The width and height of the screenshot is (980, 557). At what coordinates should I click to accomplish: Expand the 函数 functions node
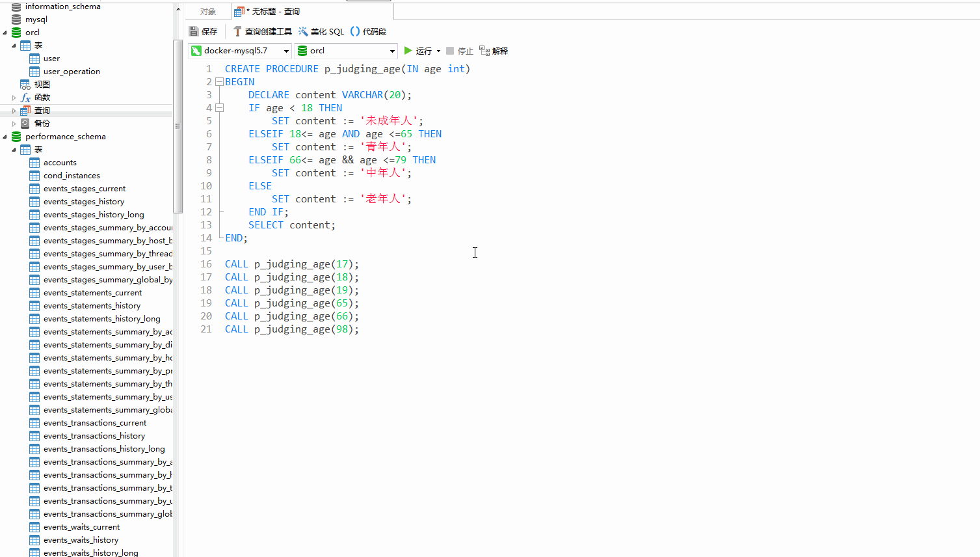pos(14,98)
